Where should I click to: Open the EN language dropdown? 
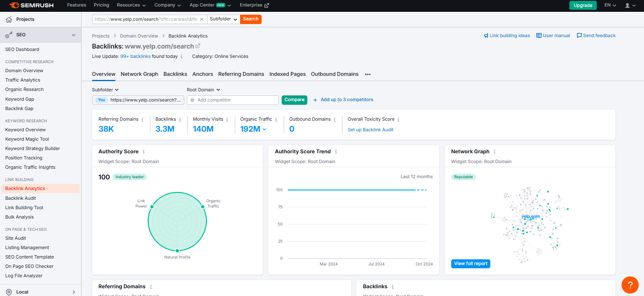[610, 5]
